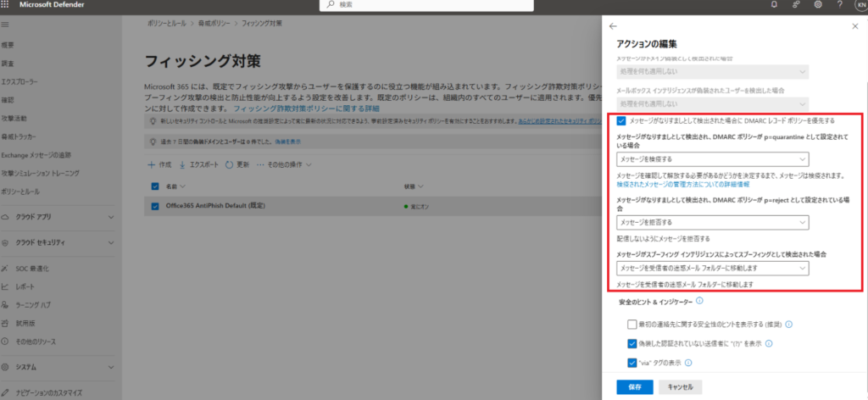The image size is (868, 400).
Task: Close the action edit panel
Action: 854,26
